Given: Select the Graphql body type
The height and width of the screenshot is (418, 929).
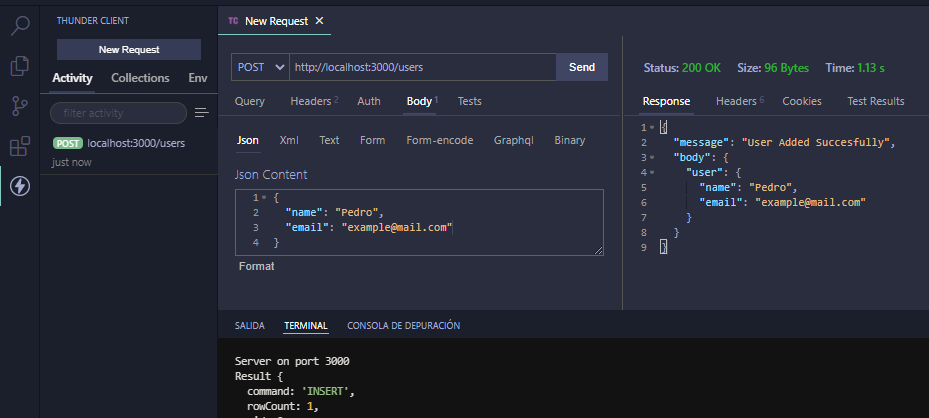Looking at the screenshot, I should click(514, 140).
